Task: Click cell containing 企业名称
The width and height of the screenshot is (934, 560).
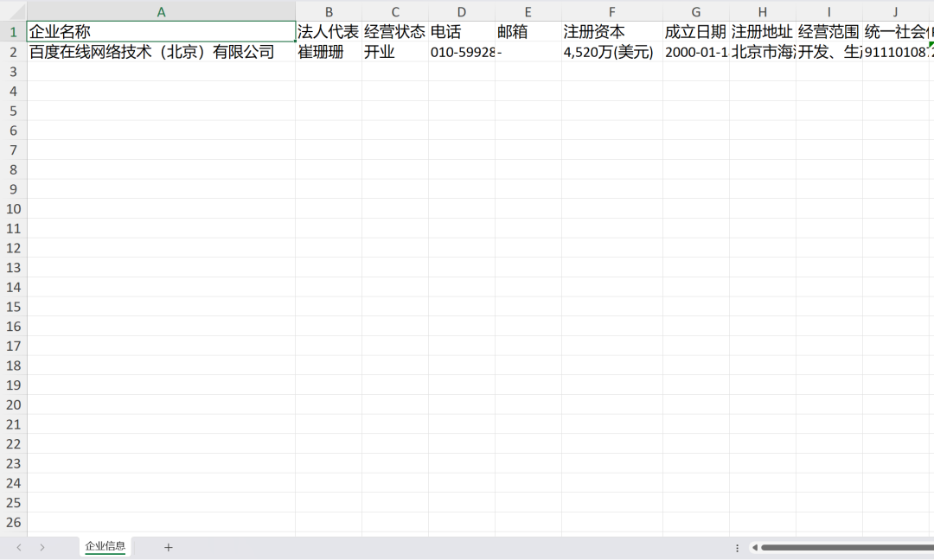Action: click(161, 31)
